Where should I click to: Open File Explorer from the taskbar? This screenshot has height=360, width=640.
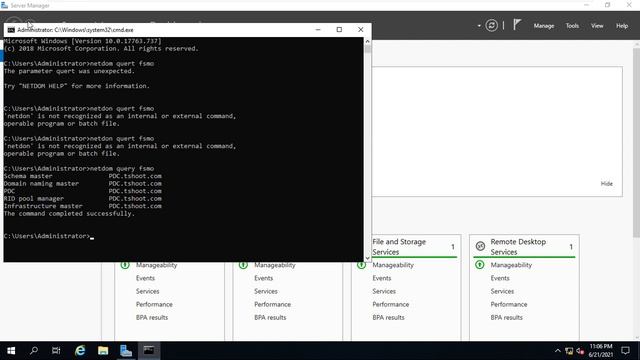[x=103, y=351]
